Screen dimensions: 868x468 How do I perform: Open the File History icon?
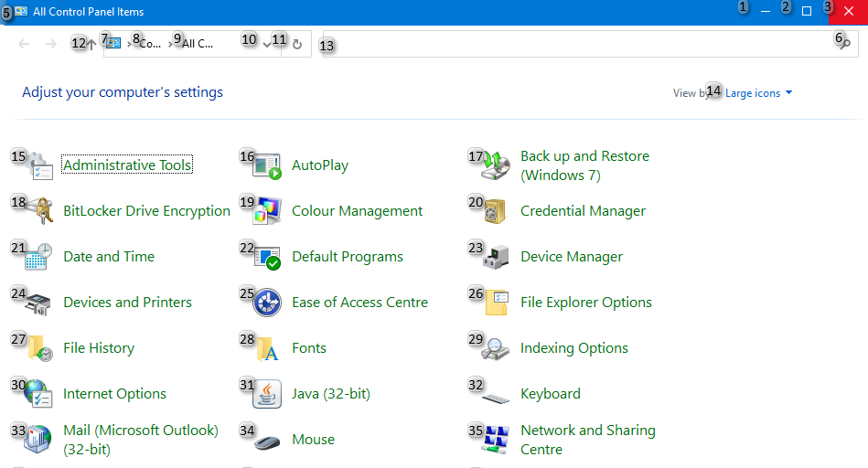40,348
